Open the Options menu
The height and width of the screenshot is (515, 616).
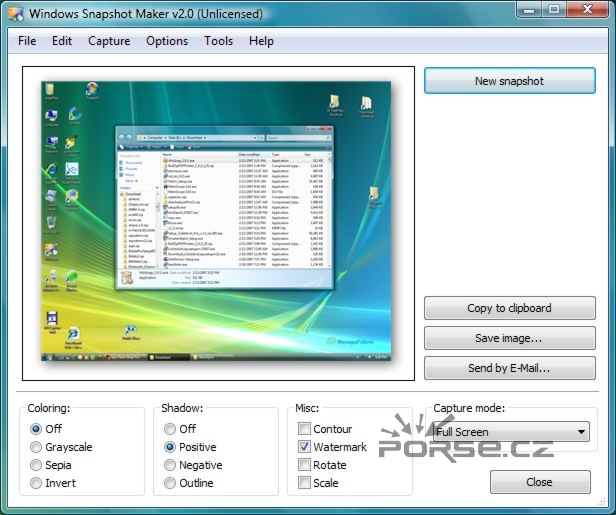(x=167, y=41)
